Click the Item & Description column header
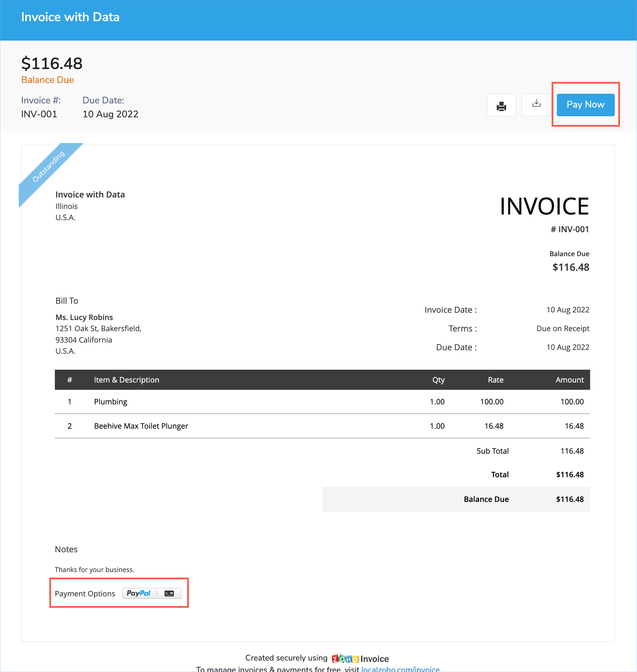Viewport: 637px width, 672px height. pos(126,380)
